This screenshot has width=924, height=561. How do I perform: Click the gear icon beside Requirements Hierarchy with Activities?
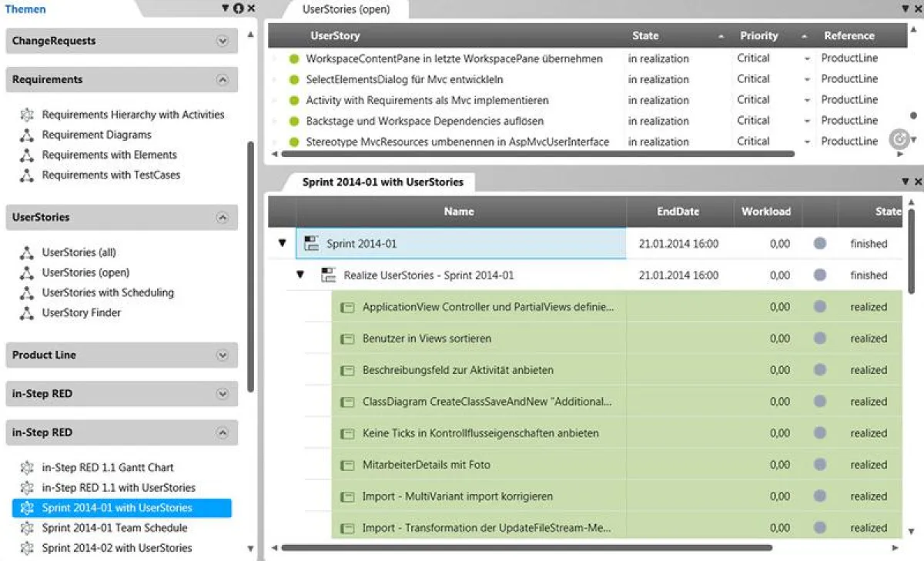click(x=27, y=114)
